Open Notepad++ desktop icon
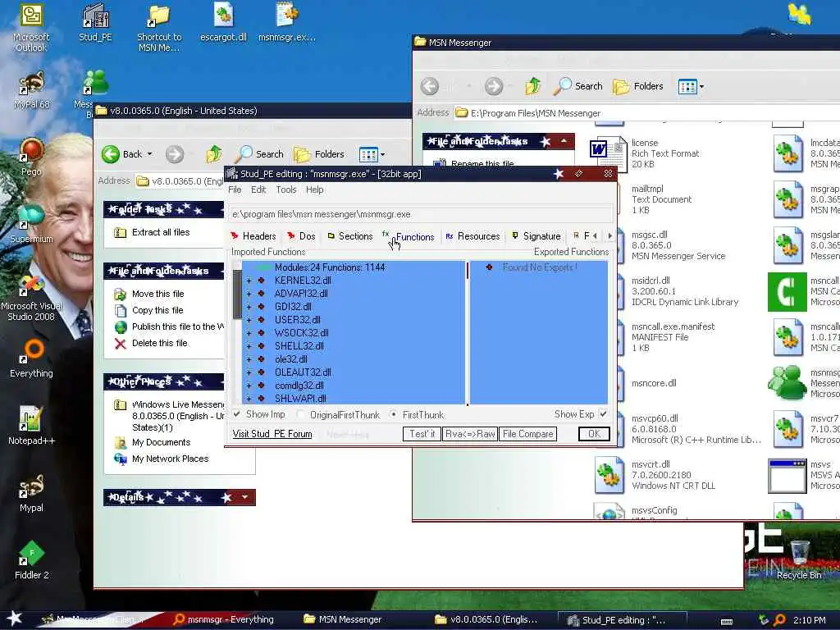Screen dimensions: 840x630 tap(31, 426)
